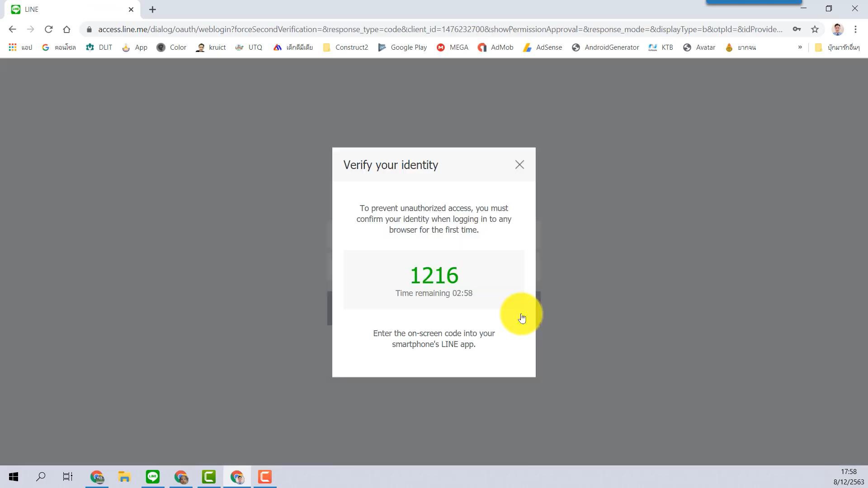Click the address bar URL

(440, 29)
